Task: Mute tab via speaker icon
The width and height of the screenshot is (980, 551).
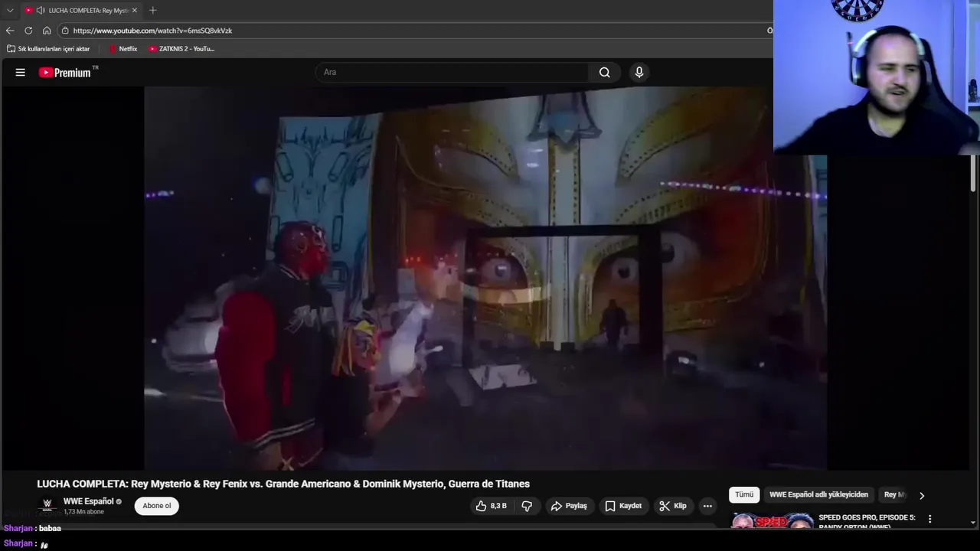Action: (x=40, y=10)
